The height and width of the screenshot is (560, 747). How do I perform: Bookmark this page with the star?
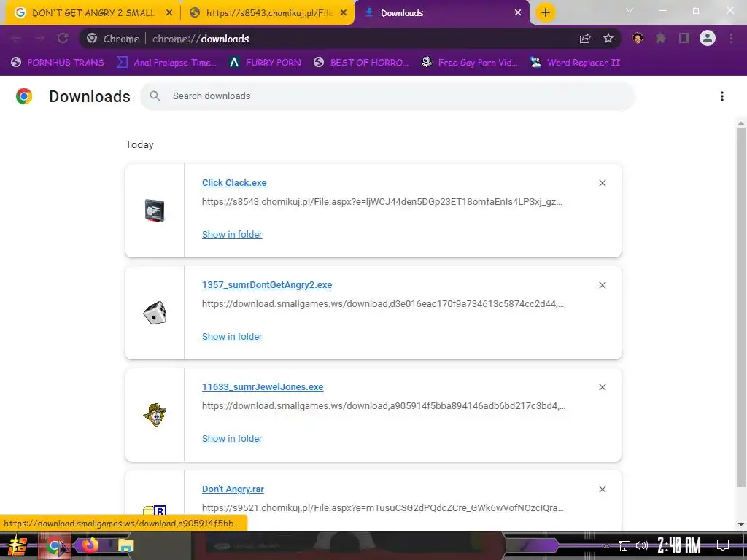608,39
